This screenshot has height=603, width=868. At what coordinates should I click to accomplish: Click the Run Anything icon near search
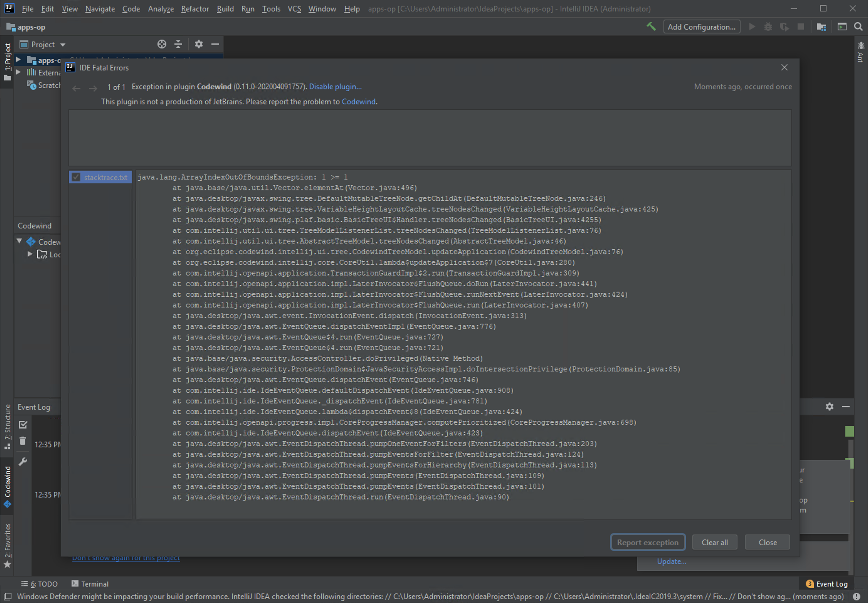[842, 26]
